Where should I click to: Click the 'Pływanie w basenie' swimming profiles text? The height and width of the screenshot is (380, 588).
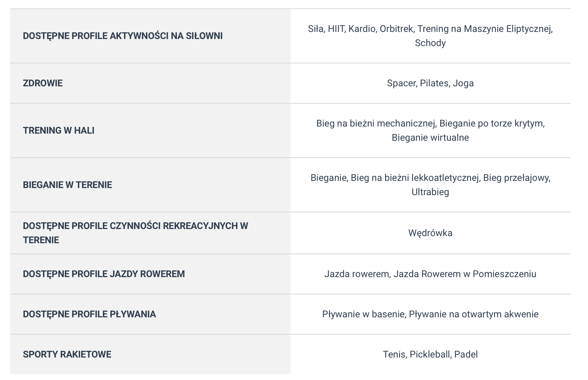tap(364, 314)
